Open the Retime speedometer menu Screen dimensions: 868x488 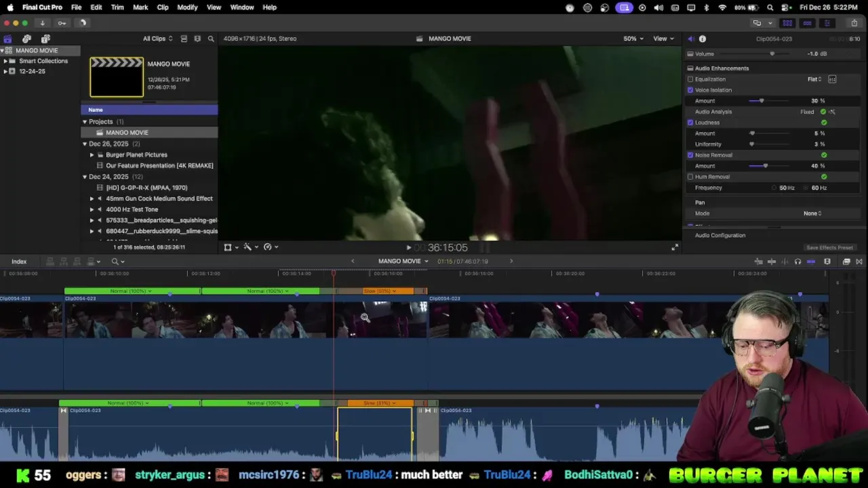270,247
